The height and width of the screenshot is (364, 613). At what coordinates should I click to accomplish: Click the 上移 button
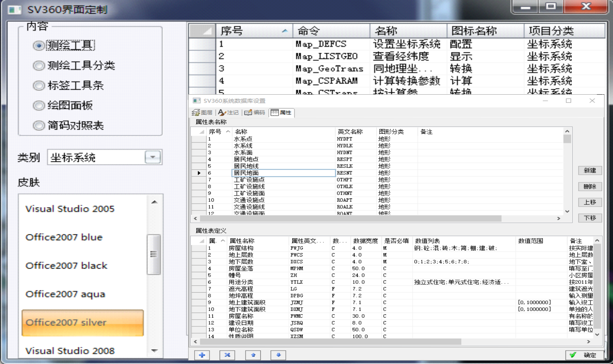(590, 202)
